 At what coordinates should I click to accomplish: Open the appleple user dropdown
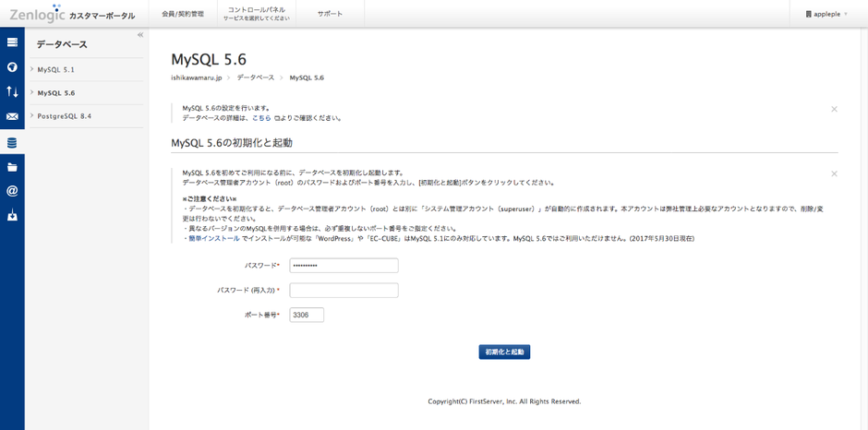click(x=826, y=15)
